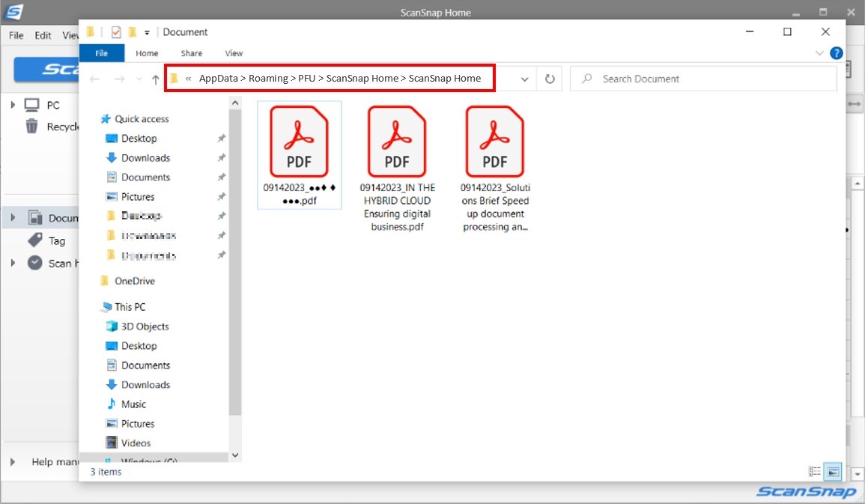Click the first ScanSnap Home path segment
The image size is (865, 504).
point(362,79)
